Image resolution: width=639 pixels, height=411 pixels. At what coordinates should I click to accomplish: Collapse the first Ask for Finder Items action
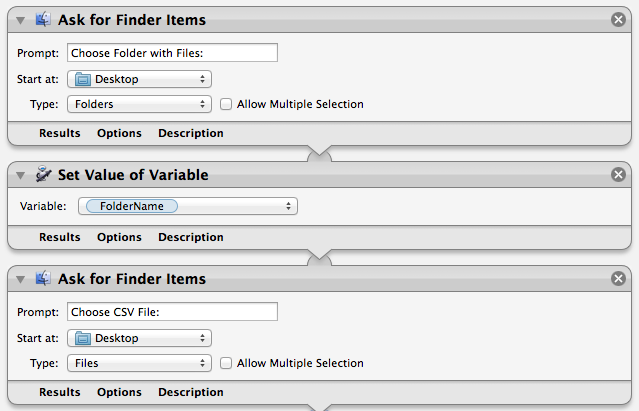pos(22,20)
